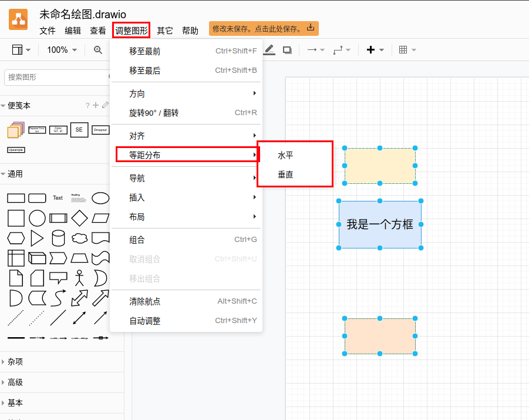This screenshot has width=529, height=420.
Task: Choose 旋转90° / 翻转 menu entry
Action: 186,113
